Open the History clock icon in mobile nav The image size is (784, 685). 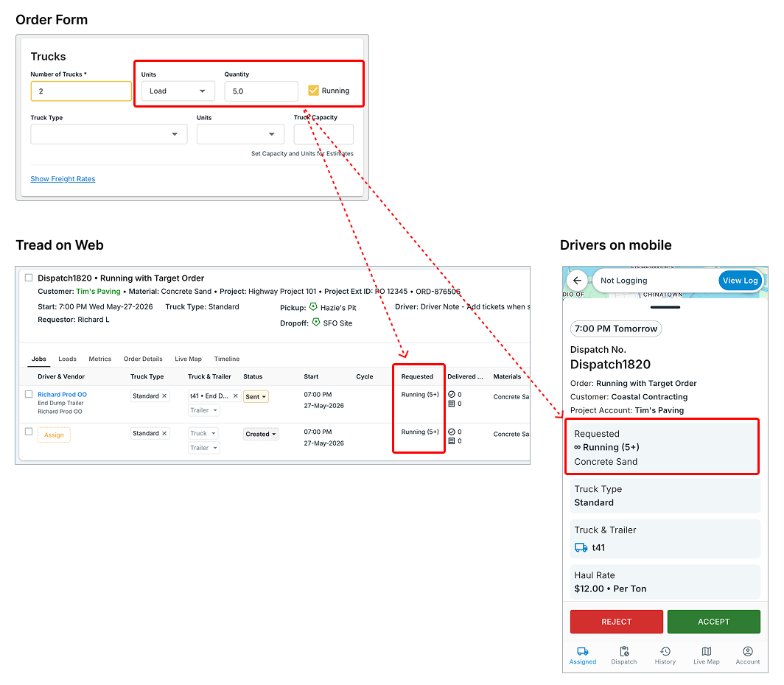click(x=665, y=651)
